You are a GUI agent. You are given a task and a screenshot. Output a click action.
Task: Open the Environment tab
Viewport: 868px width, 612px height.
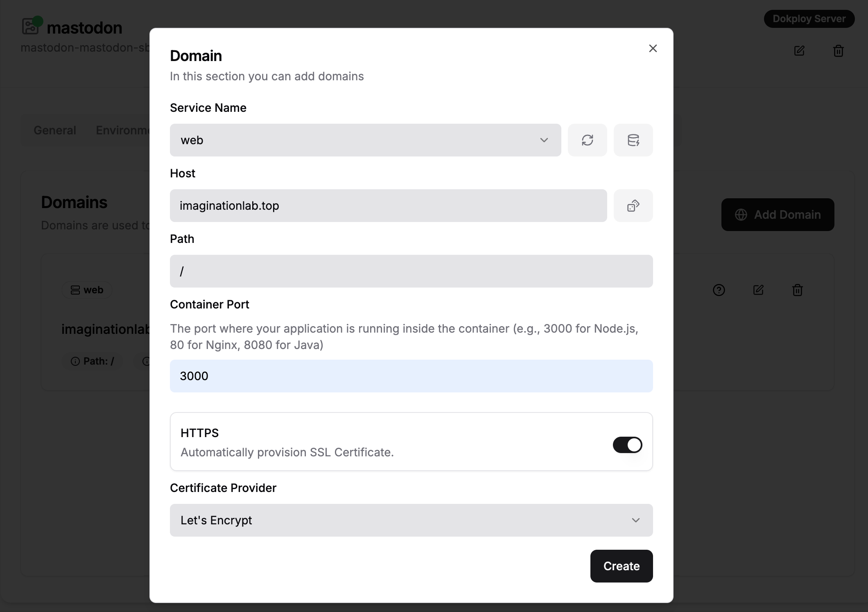[123, 130]
